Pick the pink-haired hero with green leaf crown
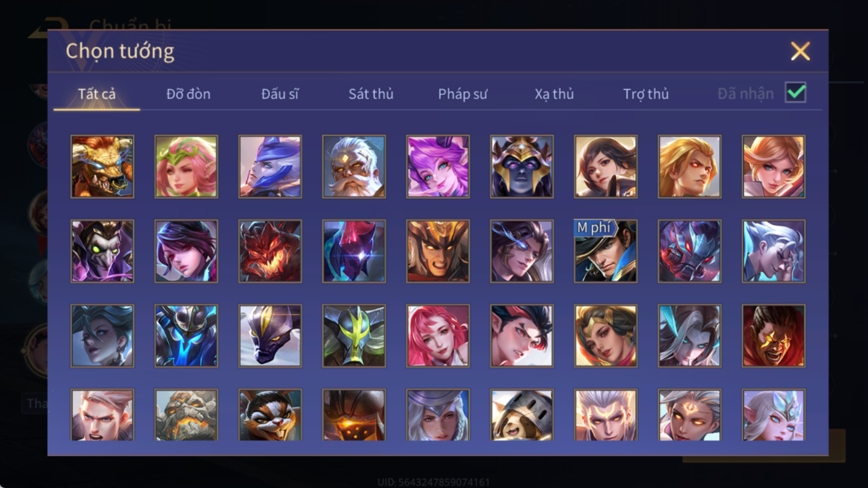868x488 pixels. 186,166
